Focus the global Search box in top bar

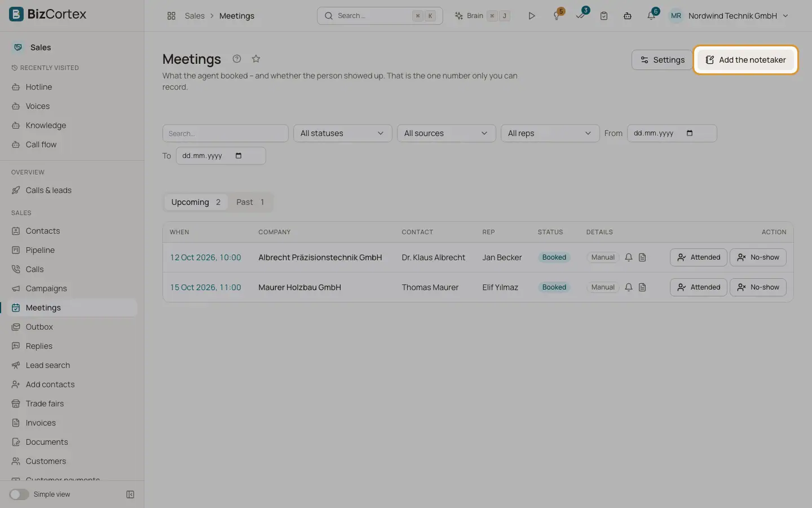pyautogui.click(x=380, y=16)
